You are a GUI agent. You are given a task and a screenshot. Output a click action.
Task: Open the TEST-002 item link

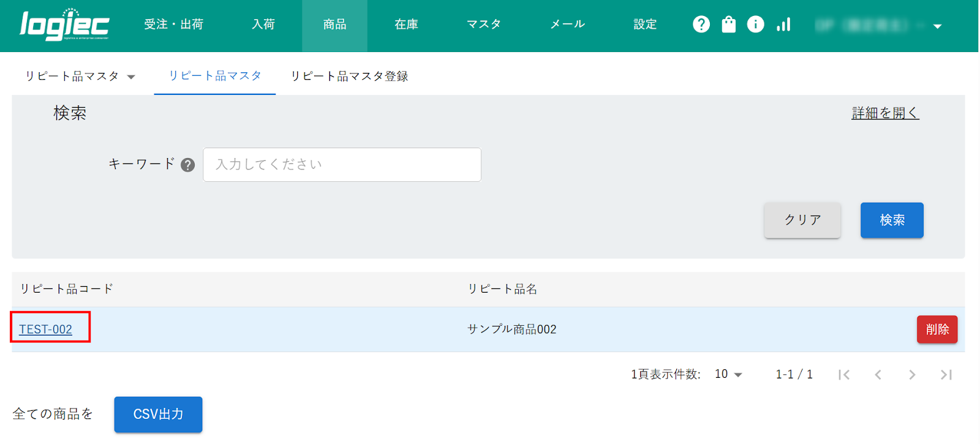coord(46,329)
